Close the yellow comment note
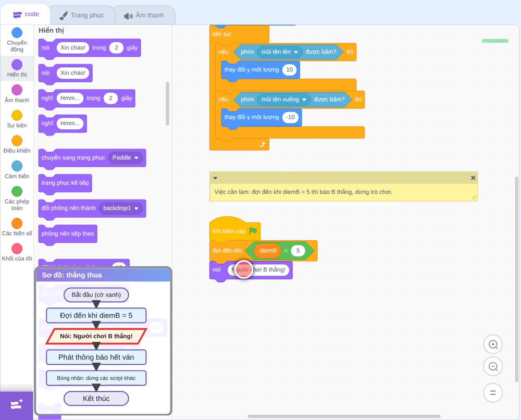The image size is (521, 420). pyautogui.click(x=473, y=178)
